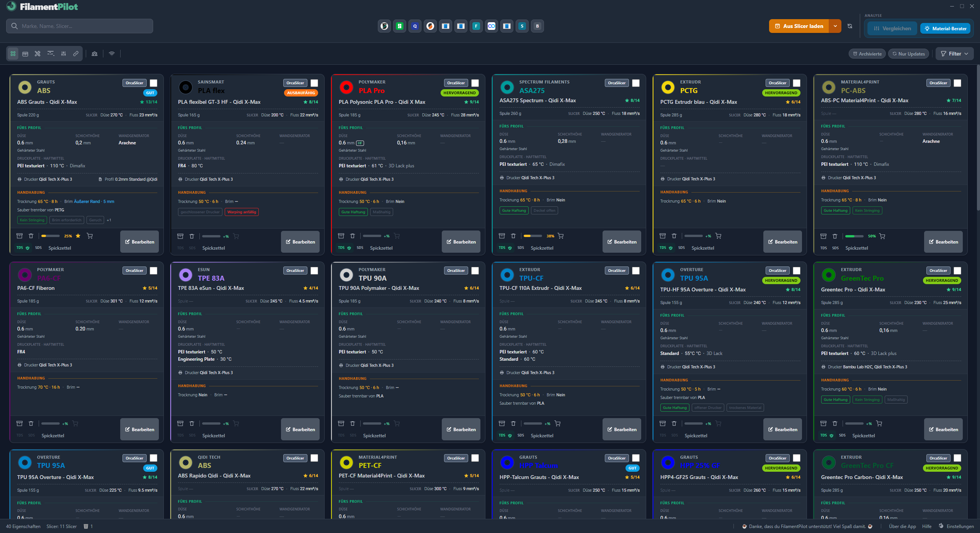This screenshot has height=533, width=980.
Task: Delete the PLA flexibel GT-3 HF card via trash icon
Action: pos(192,236)
